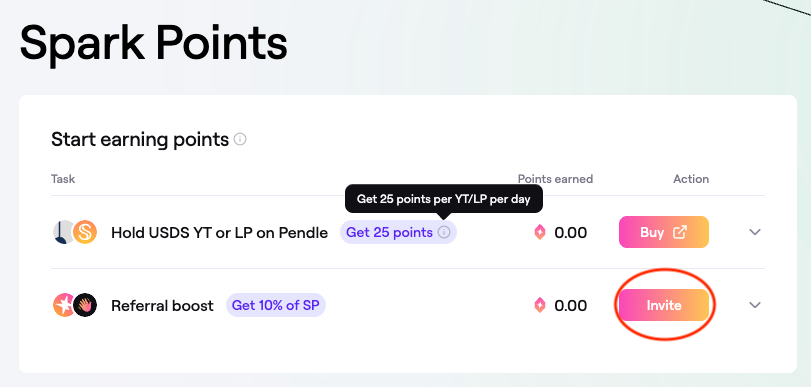Expand the Referral boost row chevron
Image resolution: width=811 pixels, height=387 pixels.
[x=755, y=305]
